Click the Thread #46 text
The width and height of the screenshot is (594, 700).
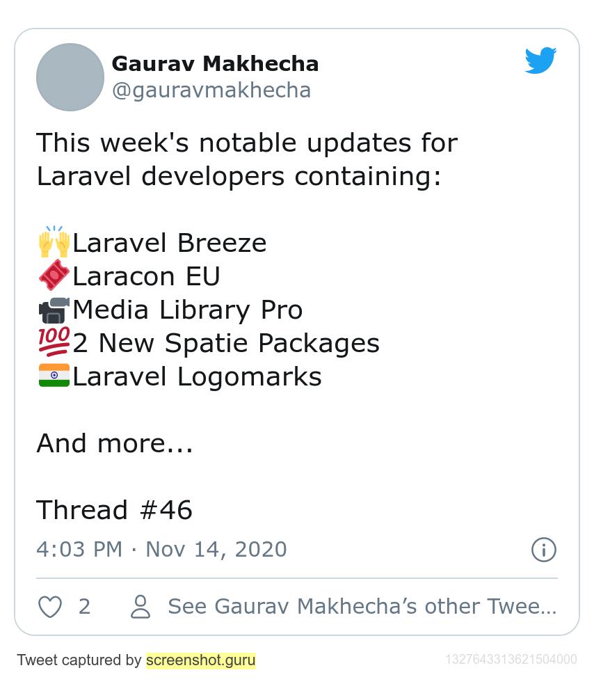coord(114,510)
